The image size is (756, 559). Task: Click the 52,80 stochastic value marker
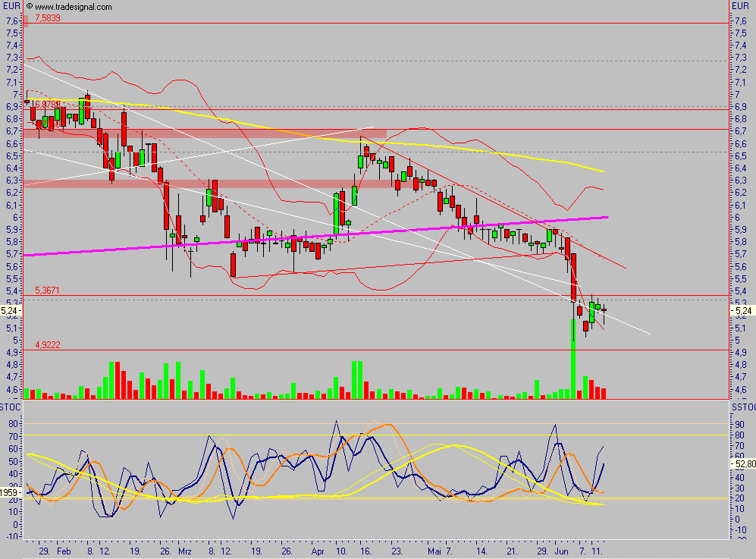742,463
